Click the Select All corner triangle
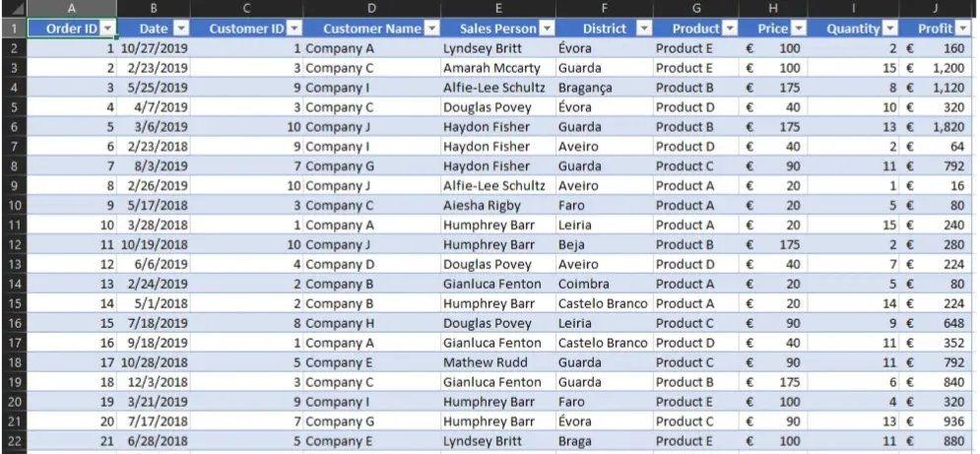 click(14, 8)
